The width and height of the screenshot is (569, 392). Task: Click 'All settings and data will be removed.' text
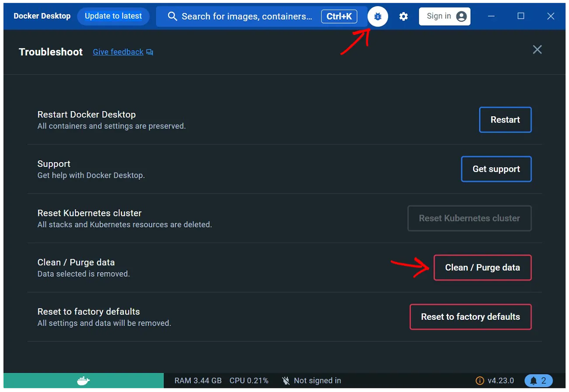pyautogui.click(x=104, y=323)
